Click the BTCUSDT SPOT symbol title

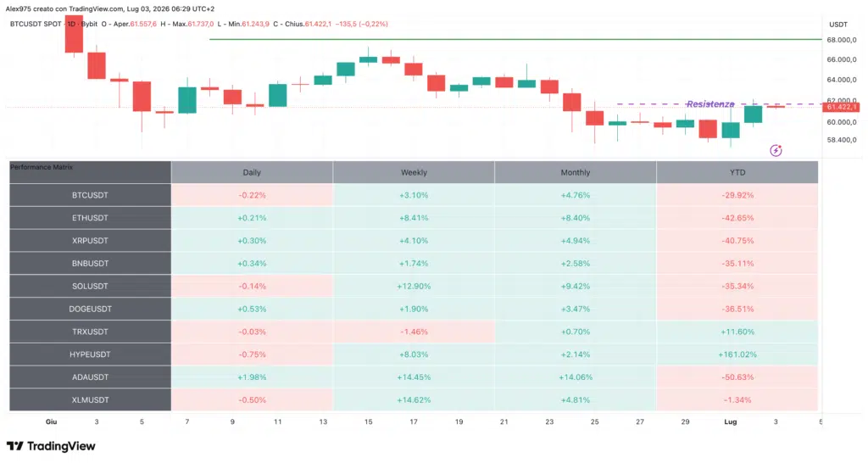(36, 24)
